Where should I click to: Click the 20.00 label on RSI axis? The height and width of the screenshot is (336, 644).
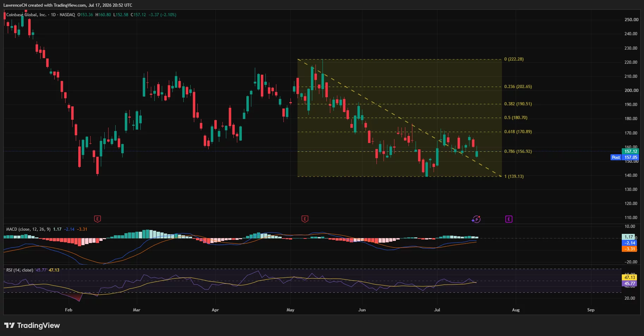coord(630,298)
